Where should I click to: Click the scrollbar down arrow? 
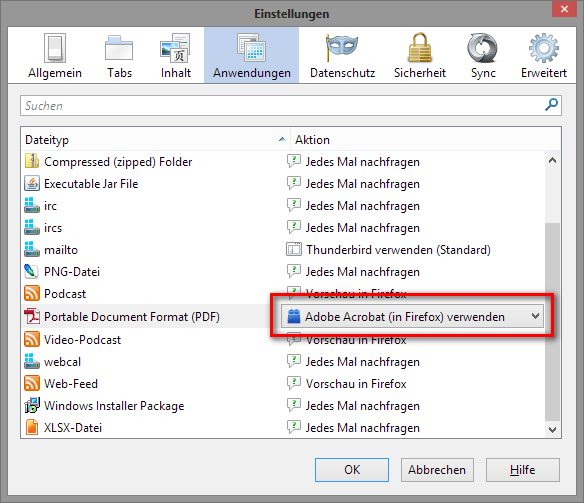point(552,429)
